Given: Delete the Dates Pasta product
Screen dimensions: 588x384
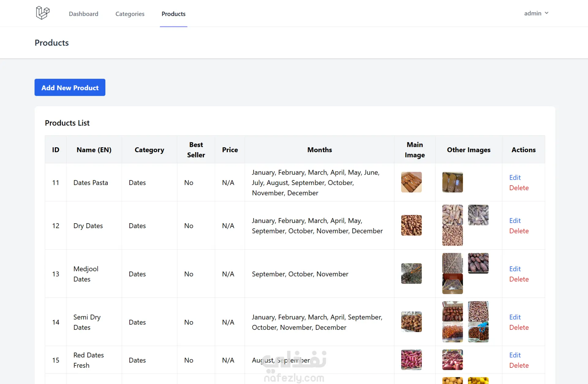Looking at the screenshot, I should click(519, 188).
